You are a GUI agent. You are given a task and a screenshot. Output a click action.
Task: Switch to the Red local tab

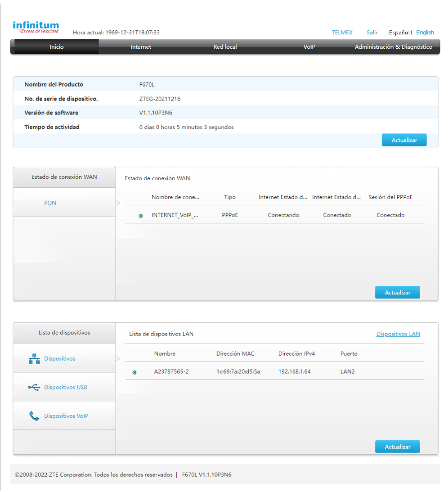tap(225, 47)
